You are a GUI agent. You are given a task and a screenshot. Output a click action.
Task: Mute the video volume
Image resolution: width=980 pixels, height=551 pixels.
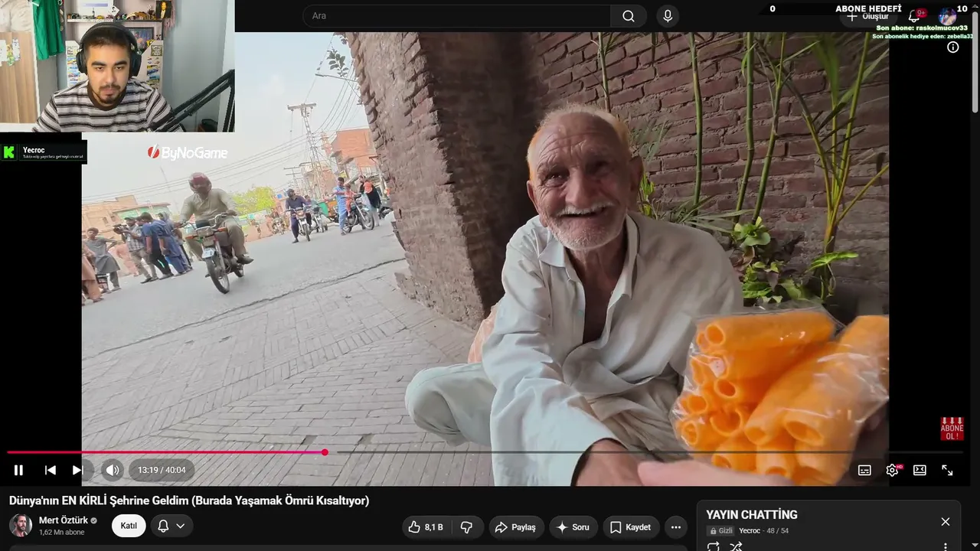coord(113,470)
